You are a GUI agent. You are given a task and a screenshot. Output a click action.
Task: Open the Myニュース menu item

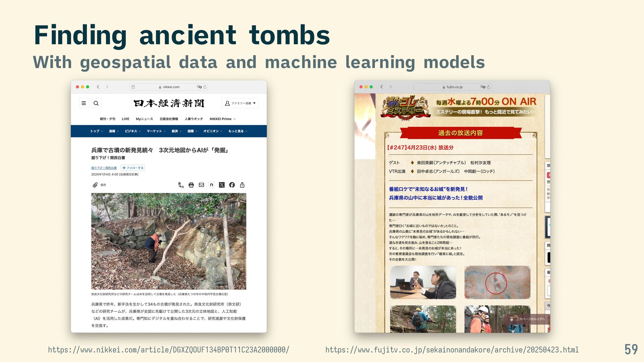click(x=144, y=119)
